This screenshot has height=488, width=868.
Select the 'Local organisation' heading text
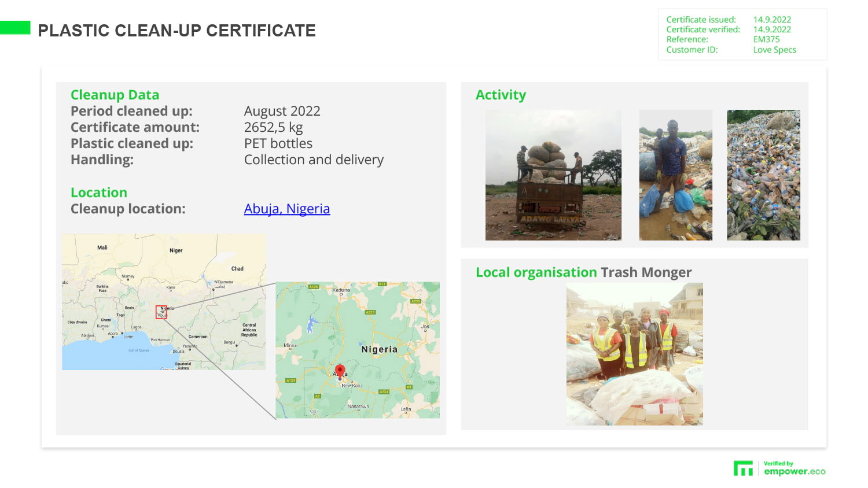(x=536, y=272)
